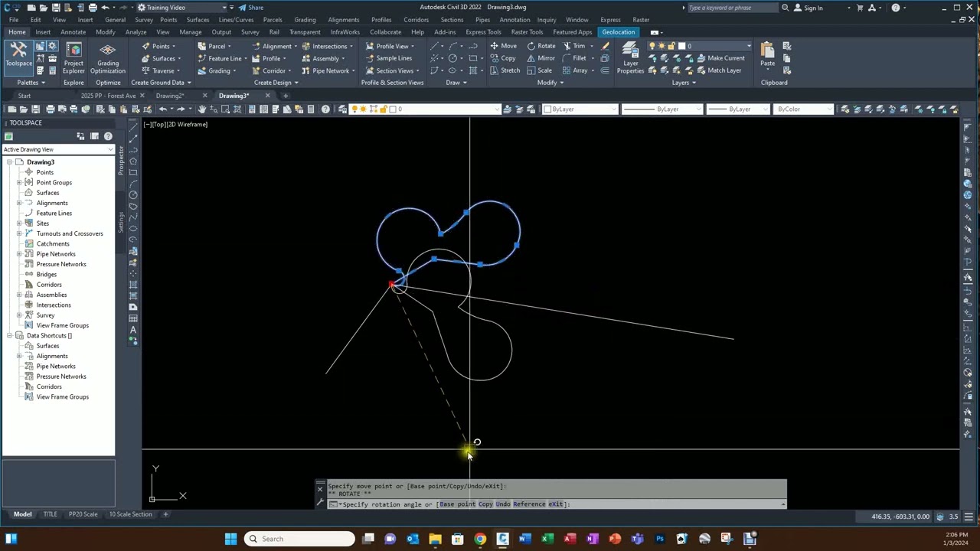This screenshot has width=980, height=551.
Task: Select the Mirror tool
Action: click(541, 58)
